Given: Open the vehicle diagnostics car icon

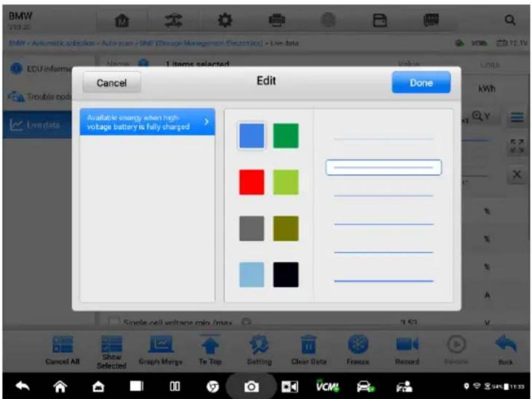Looking at the screenshot, I should 366,386.
